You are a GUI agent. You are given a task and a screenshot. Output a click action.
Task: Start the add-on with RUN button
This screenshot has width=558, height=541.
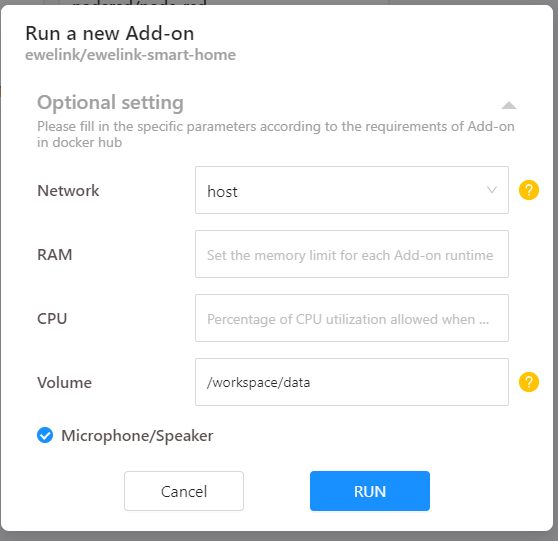pyautogui.click(x=370, y=491)
